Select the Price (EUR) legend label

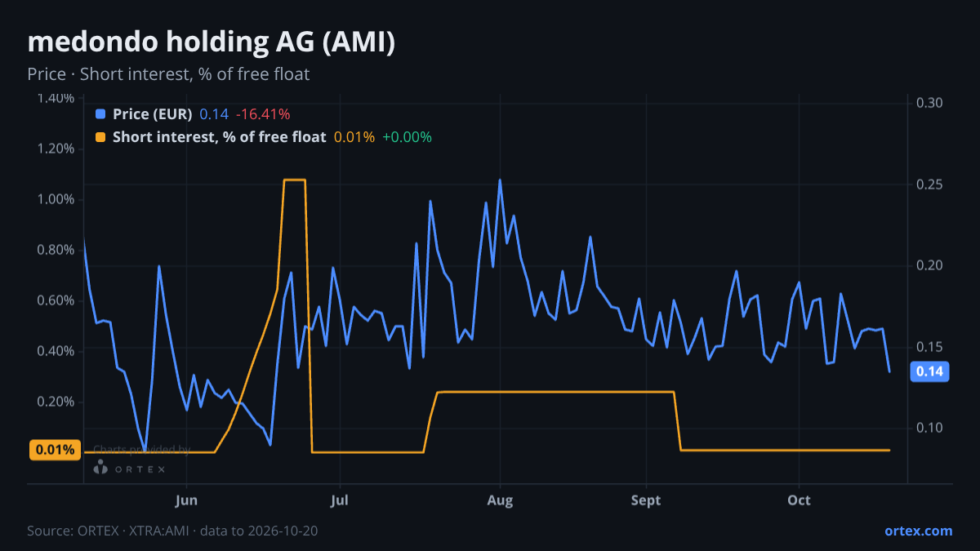153,114
